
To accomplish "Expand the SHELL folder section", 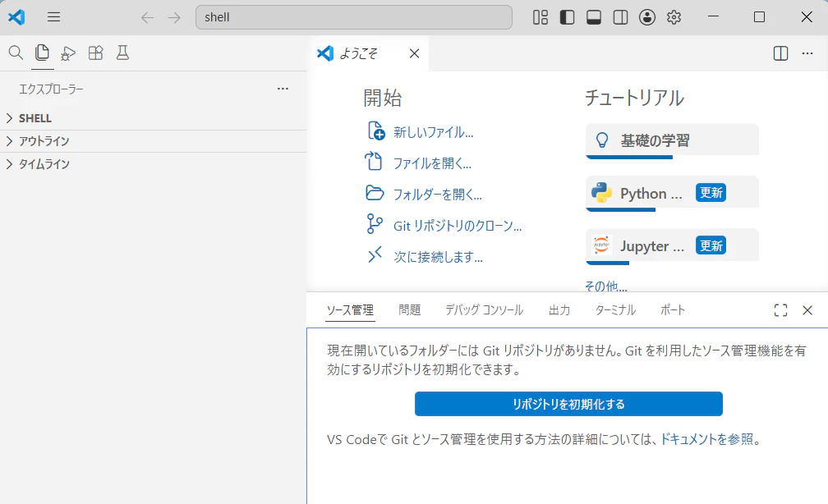I will [153, 118].
